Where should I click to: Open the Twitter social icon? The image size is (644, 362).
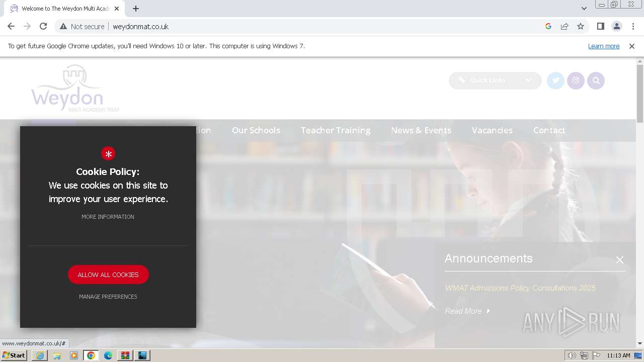coord(555,80)
